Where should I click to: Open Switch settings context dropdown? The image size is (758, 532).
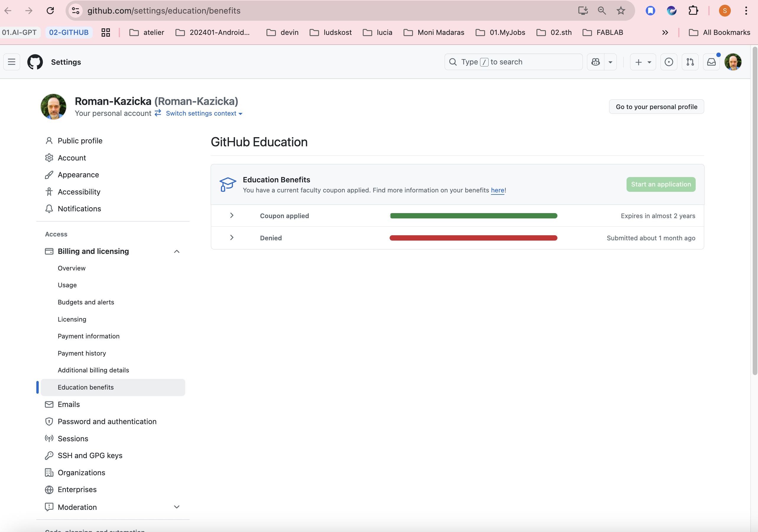point(204,113)
